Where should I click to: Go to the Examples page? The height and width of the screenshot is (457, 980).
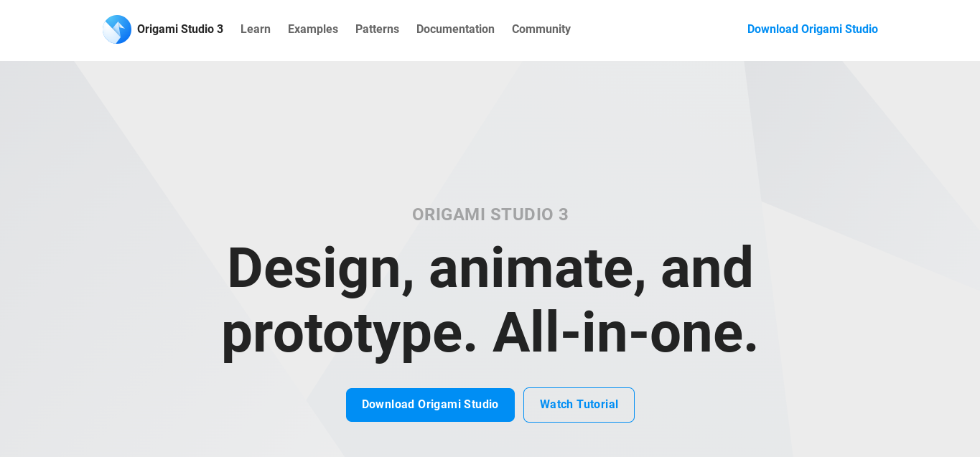(313, 29)
